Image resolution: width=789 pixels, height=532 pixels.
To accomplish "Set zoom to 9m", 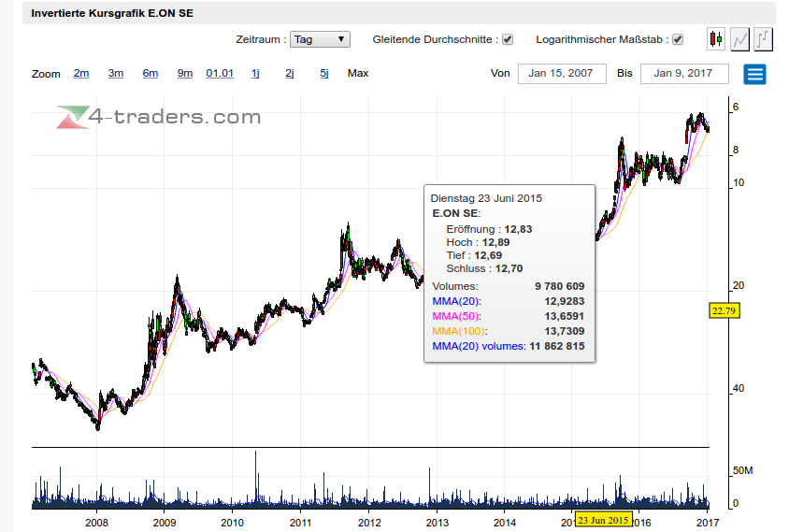I will point(185,73).
